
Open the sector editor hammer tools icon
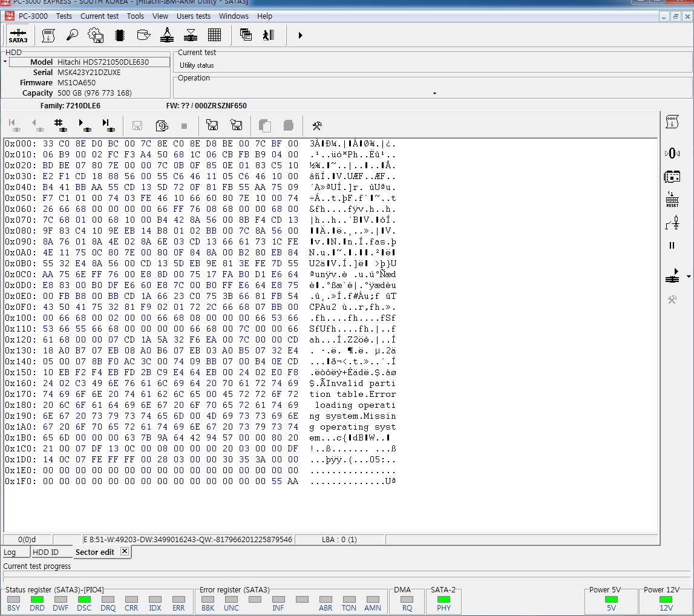(x=317, y=126)
